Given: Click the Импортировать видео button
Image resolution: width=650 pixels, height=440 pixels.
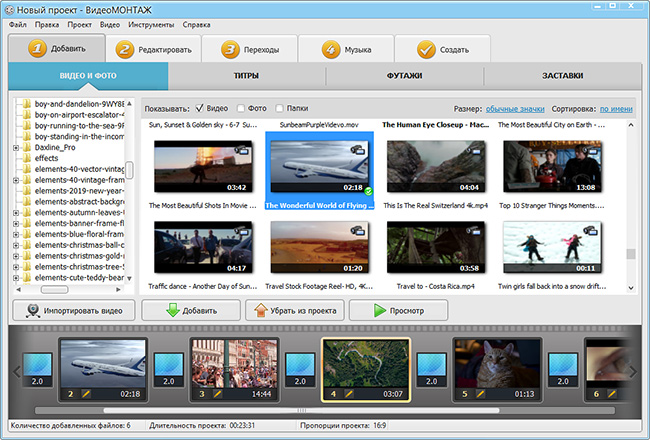Looking at the screenshot, I should [x=74, y=310].
